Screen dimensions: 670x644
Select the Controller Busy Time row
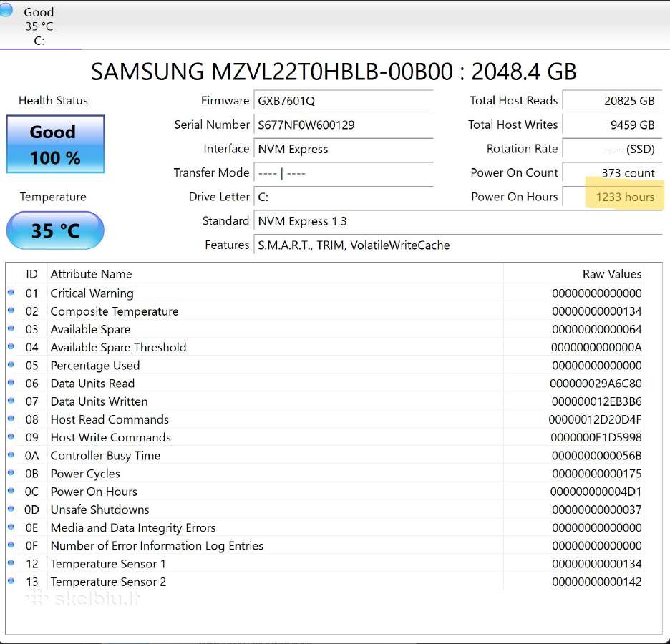coord(325,456)
